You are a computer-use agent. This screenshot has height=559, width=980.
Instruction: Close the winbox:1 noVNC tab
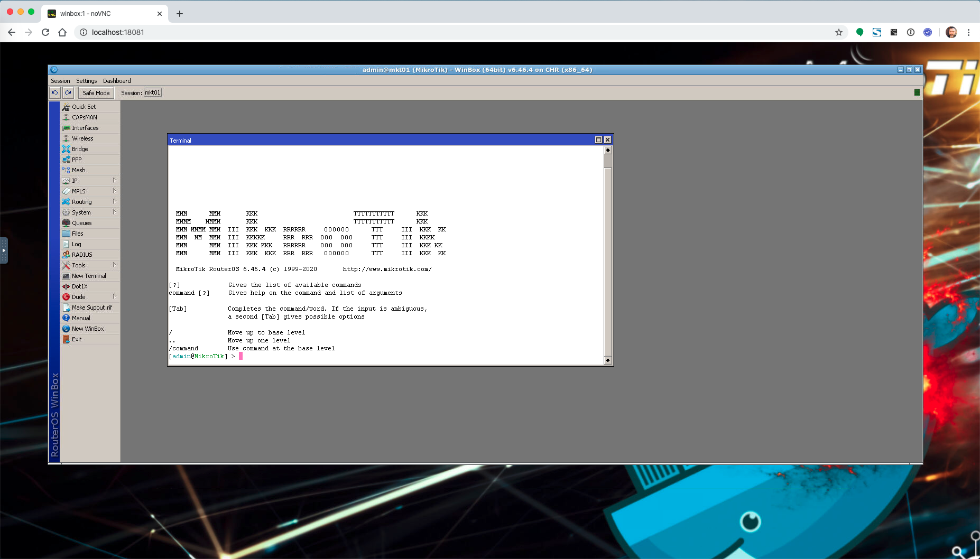point(160,14)
